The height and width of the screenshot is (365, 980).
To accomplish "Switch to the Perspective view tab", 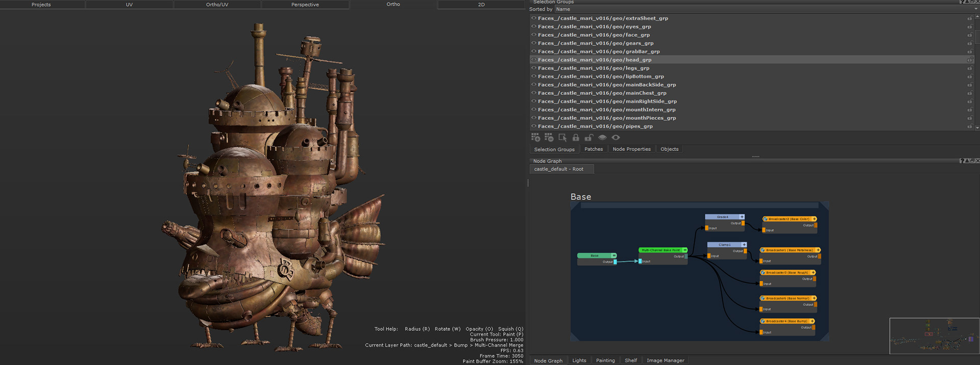I will tap(305, 5).
